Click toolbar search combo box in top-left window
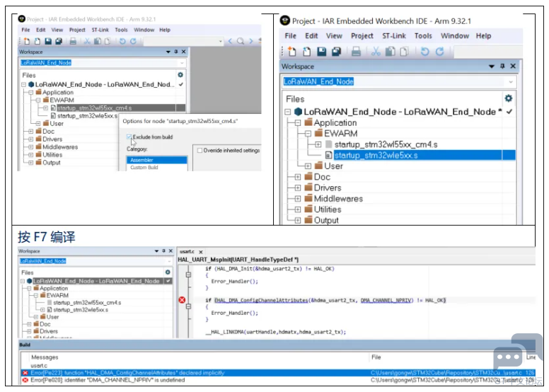 (x=183, y=41)
